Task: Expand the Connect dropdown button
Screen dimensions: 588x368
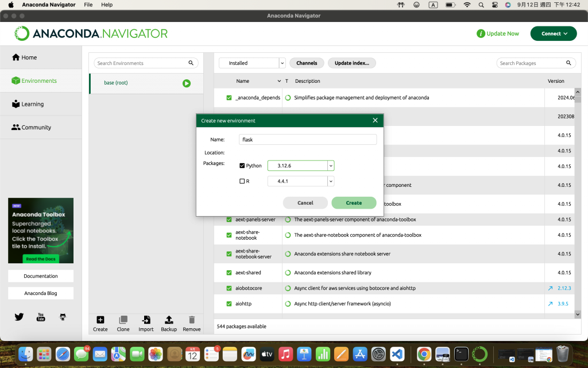Action: (x=554, y=33)
